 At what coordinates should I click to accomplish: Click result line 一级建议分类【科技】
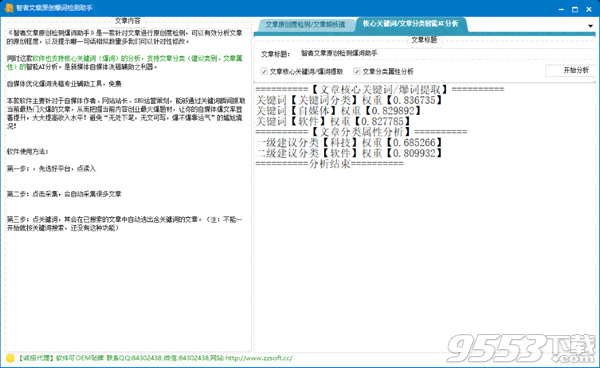349,142
